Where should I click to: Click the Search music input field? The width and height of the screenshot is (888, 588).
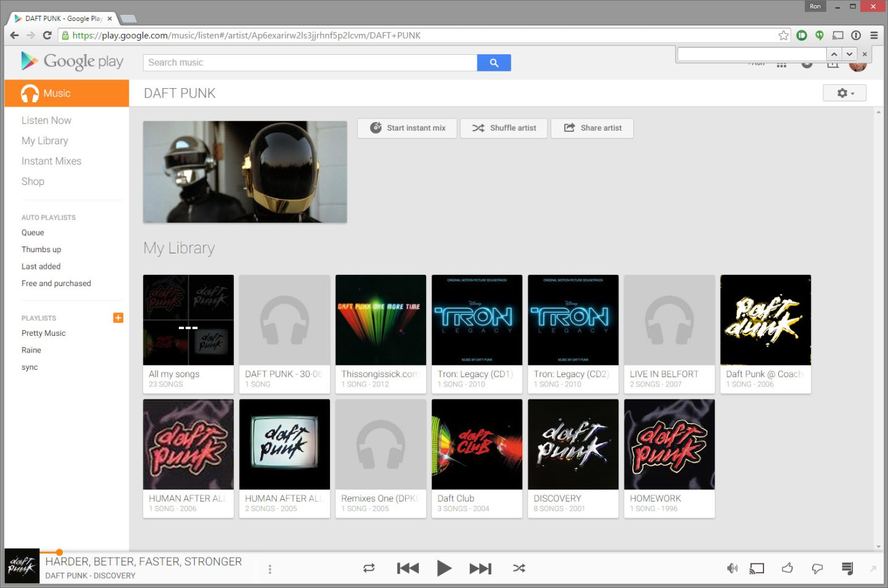[310, 62]
